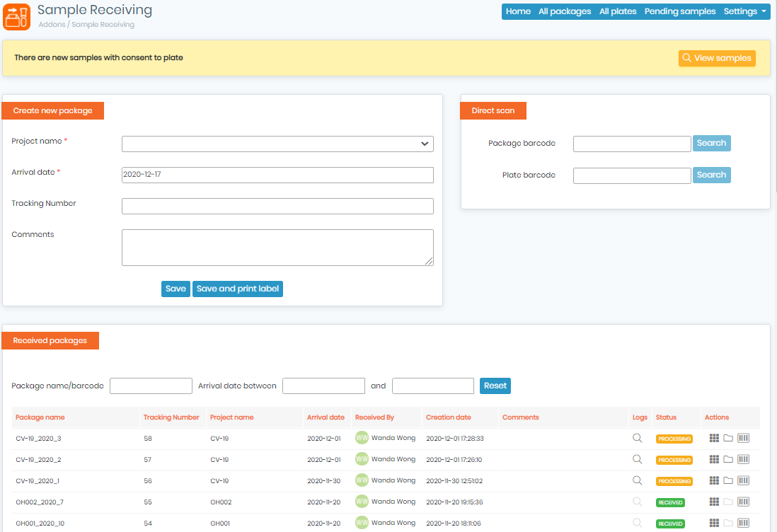Click the folder icon for CV-19_2020_3

point(728,438)
